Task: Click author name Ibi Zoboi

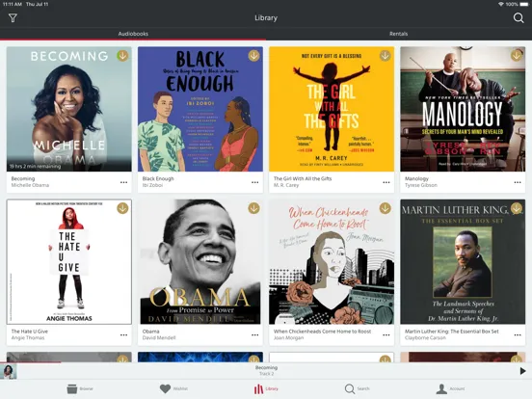Action: click(152, 185)
